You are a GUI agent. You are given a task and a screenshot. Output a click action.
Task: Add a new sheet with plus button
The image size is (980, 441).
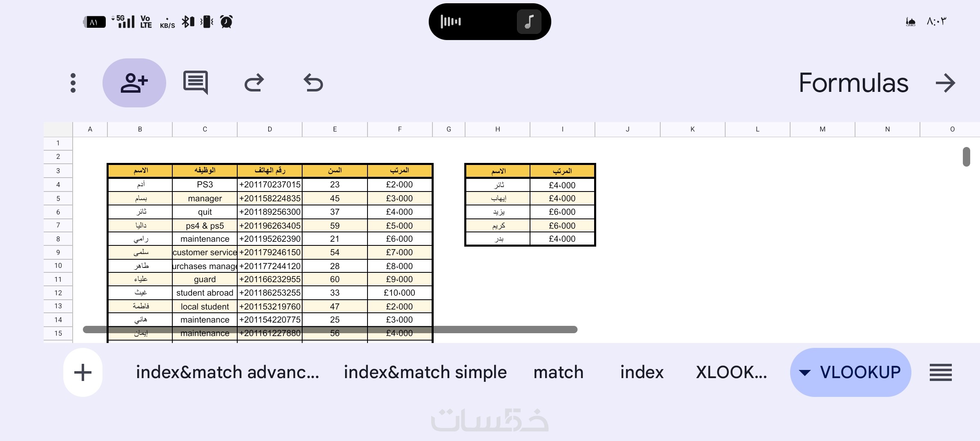click(83, 372)
